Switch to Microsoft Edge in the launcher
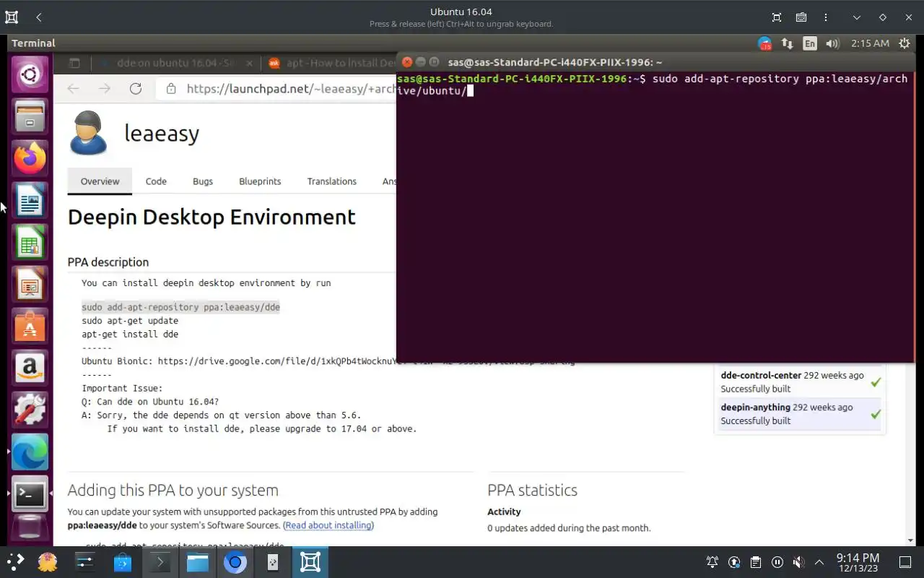This screenshot has width=924, height=578. point(30,452)
